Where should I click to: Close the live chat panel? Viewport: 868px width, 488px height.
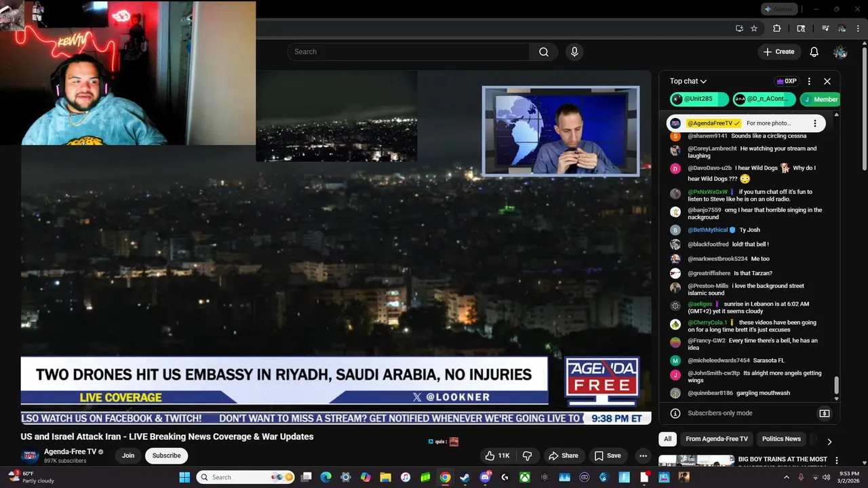(x=827, y=81)
